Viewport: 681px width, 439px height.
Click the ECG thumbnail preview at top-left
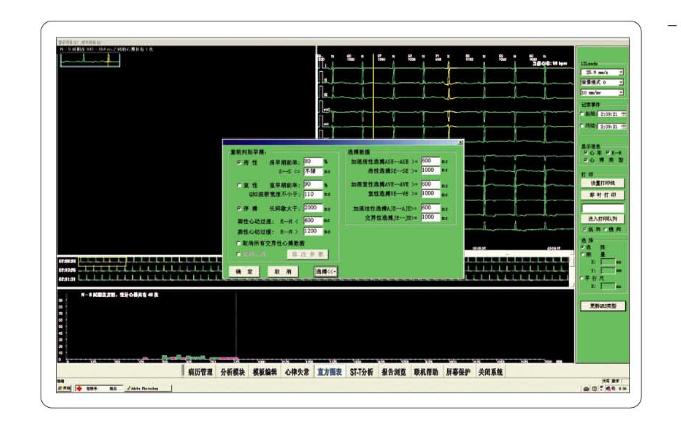pos(90,60)
